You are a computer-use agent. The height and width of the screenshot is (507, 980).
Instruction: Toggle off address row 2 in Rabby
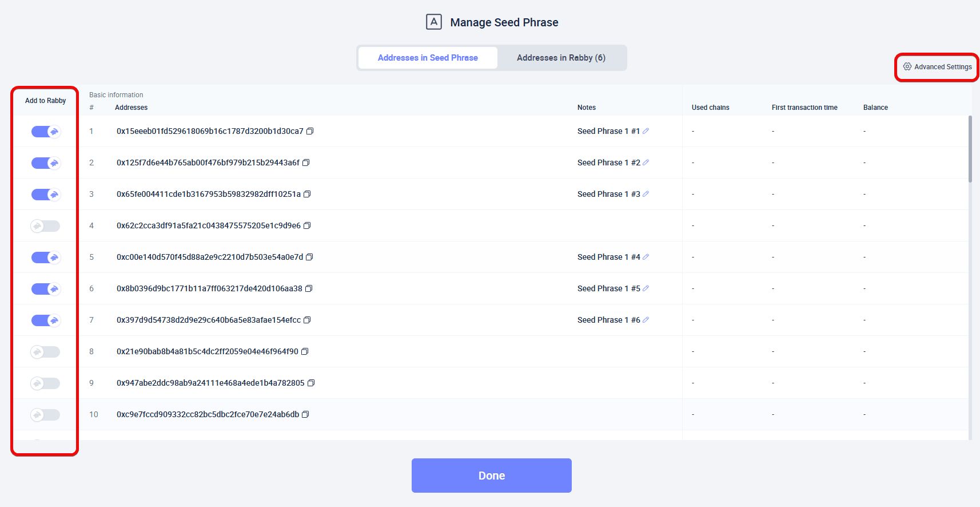pos(46,163)
